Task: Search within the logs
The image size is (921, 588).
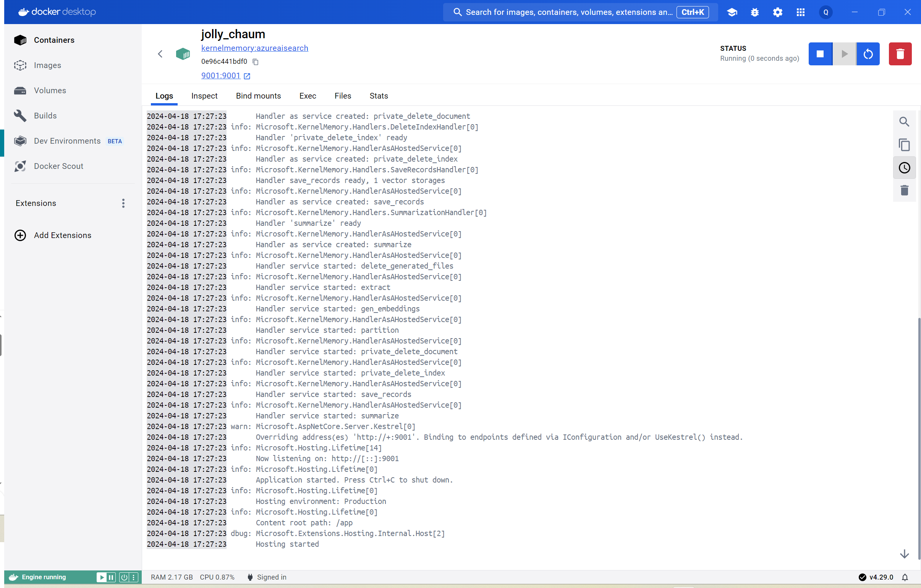Action: pos(904,122)
